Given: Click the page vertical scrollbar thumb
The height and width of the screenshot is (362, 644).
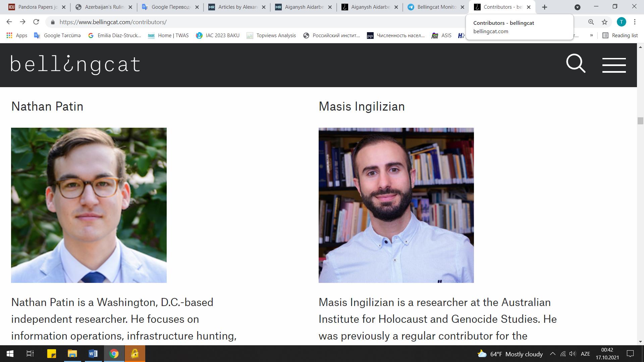Looking at the screenshot, I should [640, 121].
